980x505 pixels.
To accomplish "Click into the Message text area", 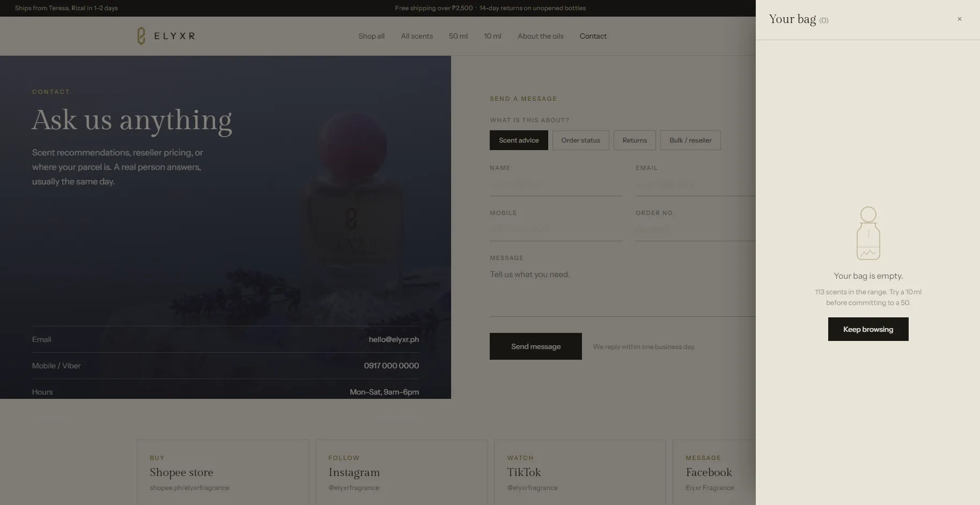I will (622, 291).
